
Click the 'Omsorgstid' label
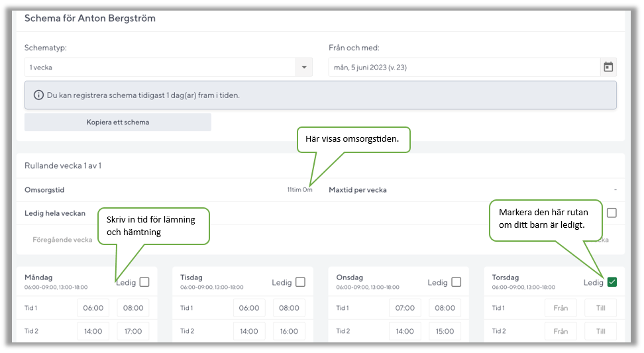[x=44, y=190]
